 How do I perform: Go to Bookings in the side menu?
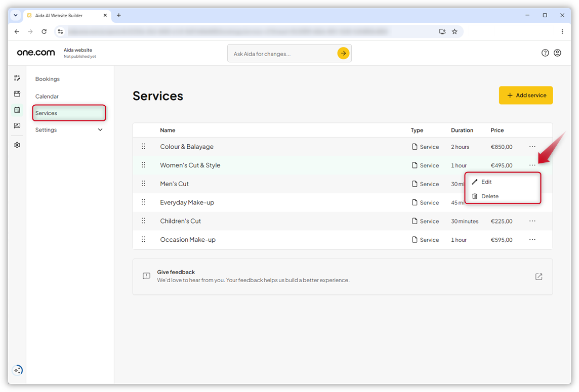coord(47,79)
